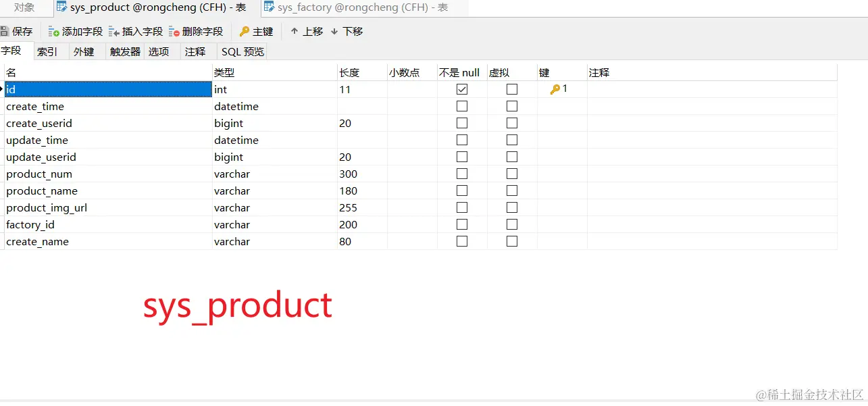Click length value 80 for create_name
Screen dimensions: 868x406
345,241
